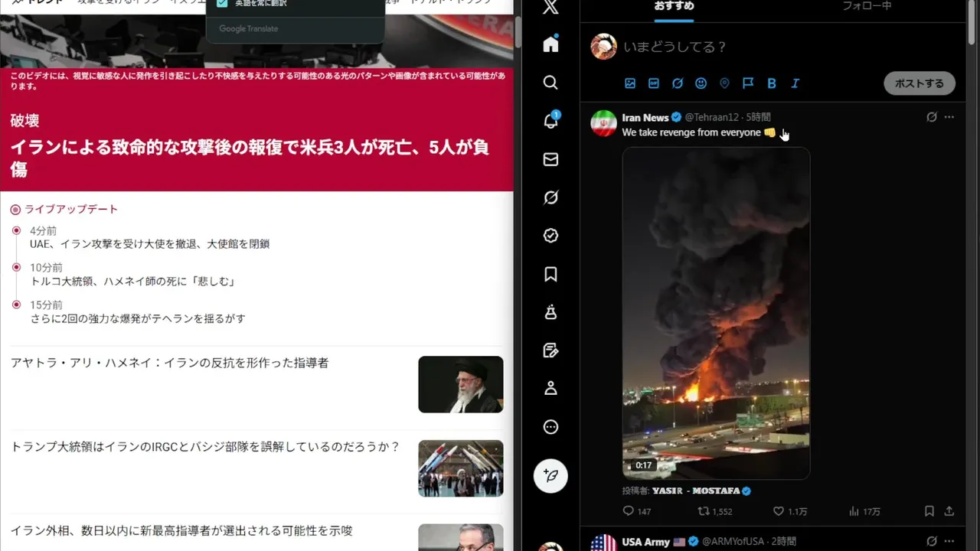Screen dimensions: 980x551
Task: Open your profile avatar beside compose box
Action: (x=604, y=47)
